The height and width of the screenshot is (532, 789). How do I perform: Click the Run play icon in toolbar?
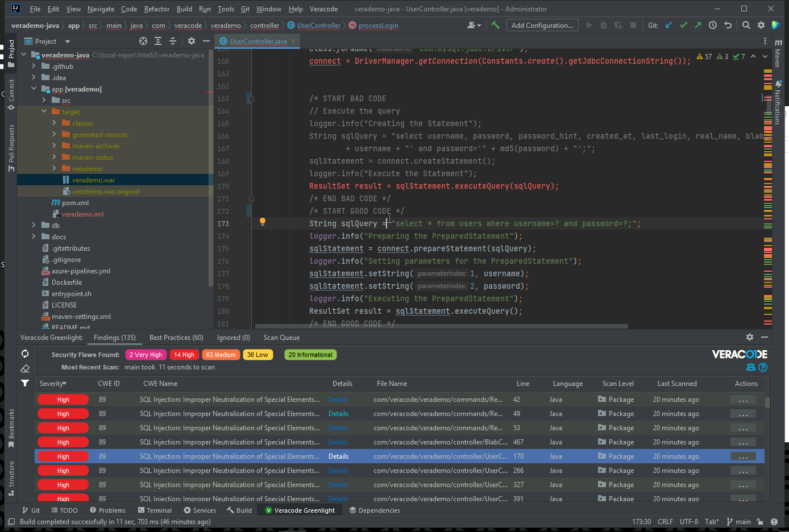click(x=589, y=25)
